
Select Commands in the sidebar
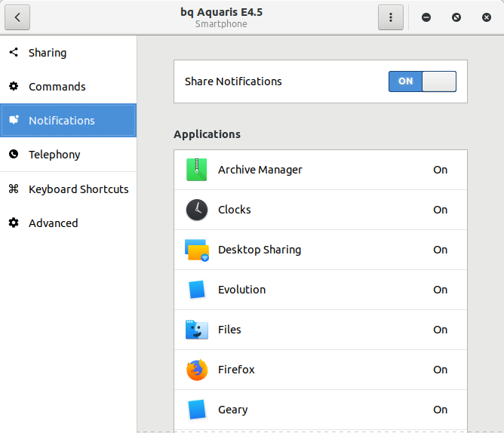[x=57, y=87]
